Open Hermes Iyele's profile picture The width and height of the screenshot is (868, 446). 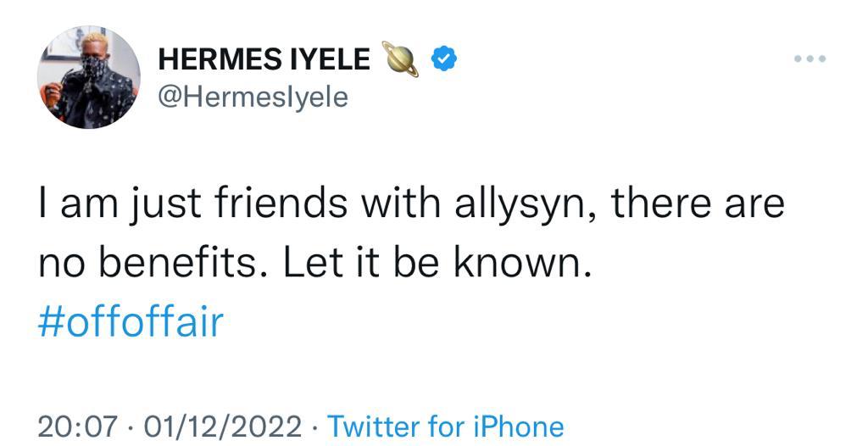tap(88, 77)
